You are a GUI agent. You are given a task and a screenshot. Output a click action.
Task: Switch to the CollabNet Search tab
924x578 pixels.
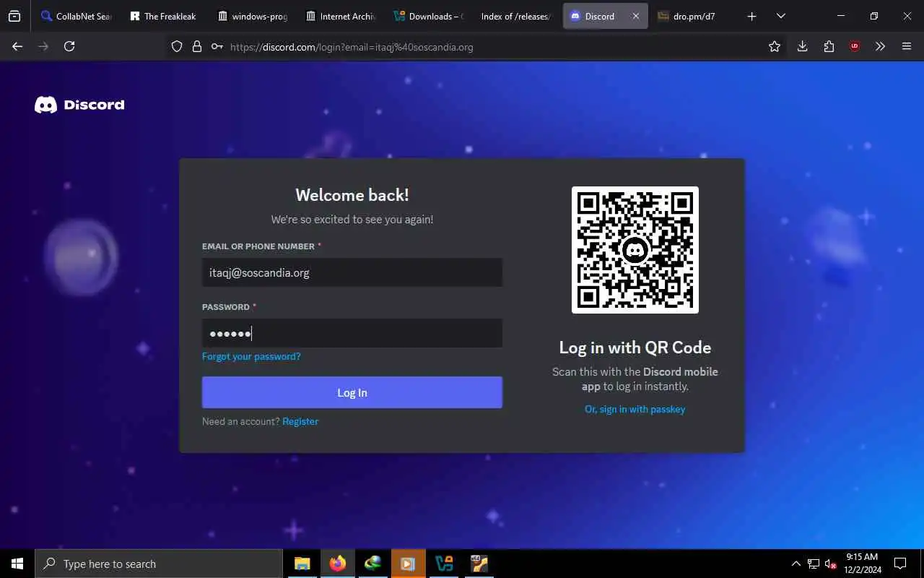point(76,16)
